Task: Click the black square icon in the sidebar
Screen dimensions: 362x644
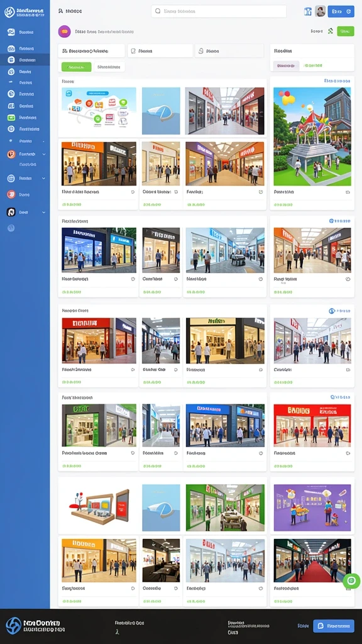Action: point(11,212)
